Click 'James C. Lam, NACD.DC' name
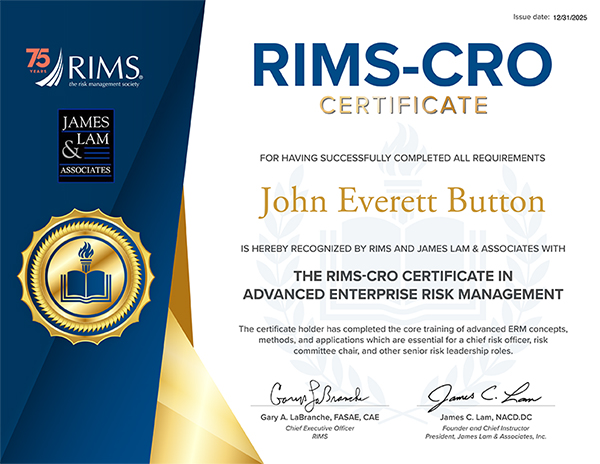The width and height of the screenshot is (600, 464). pyautogui.click(x=486, y=417)
